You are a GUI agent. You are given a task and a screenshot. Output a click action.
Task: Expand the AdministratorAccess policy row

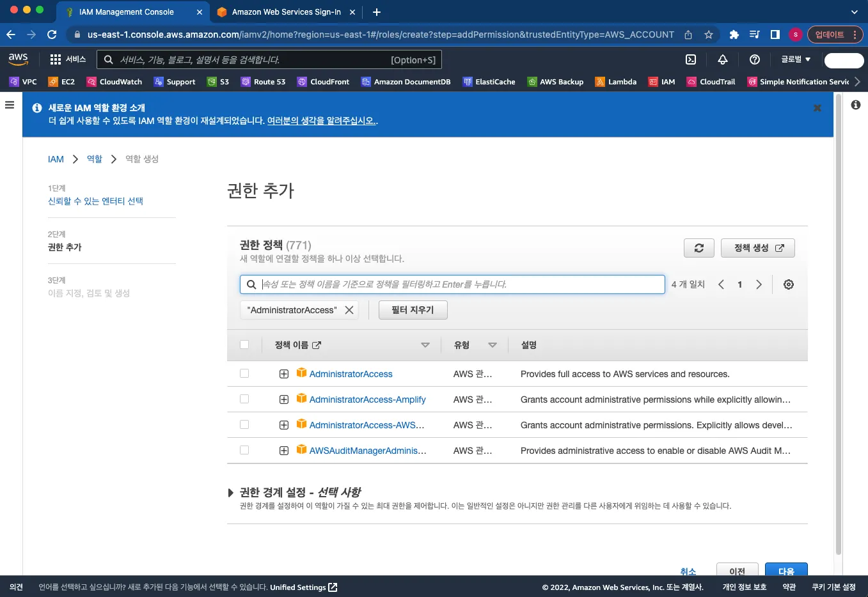[x=284, y=374]
